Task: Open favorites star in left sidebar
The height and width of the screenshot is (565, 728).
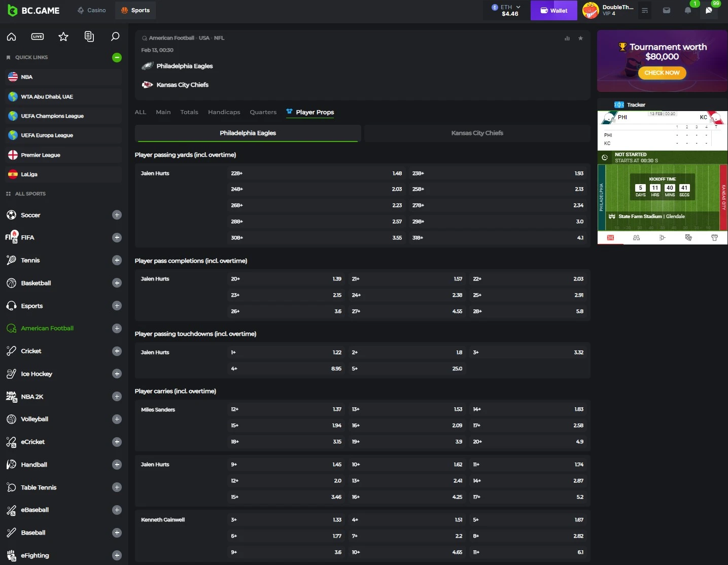Action: coord(63,37)
